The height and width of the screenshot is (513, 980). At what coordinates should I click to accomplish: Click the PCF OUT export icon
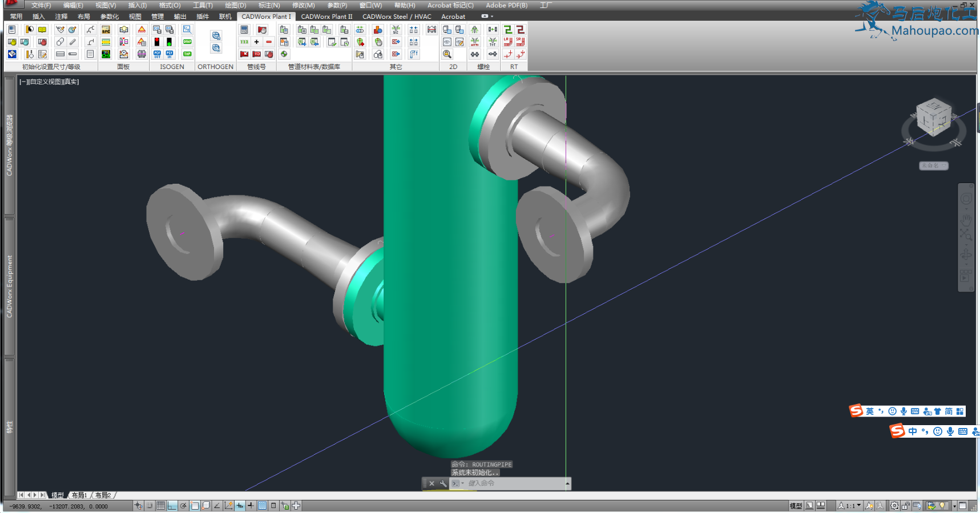click(157, 54)
